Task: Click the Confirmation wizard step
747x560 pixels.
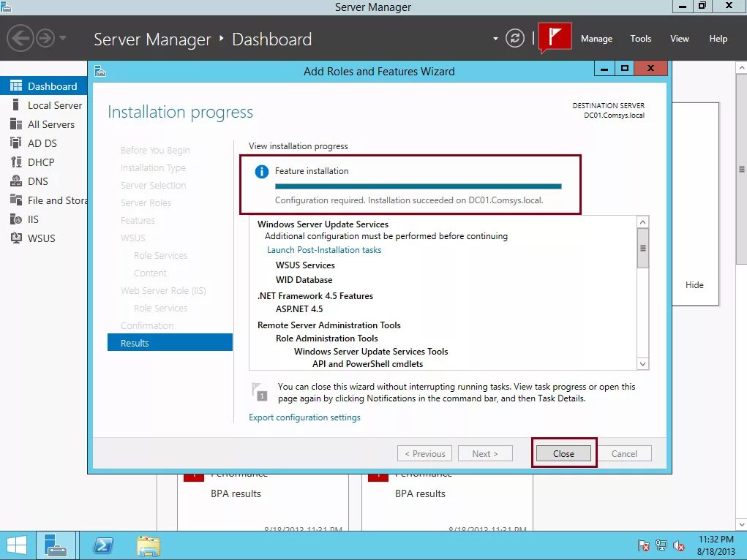Action: (x=147, y=326)
